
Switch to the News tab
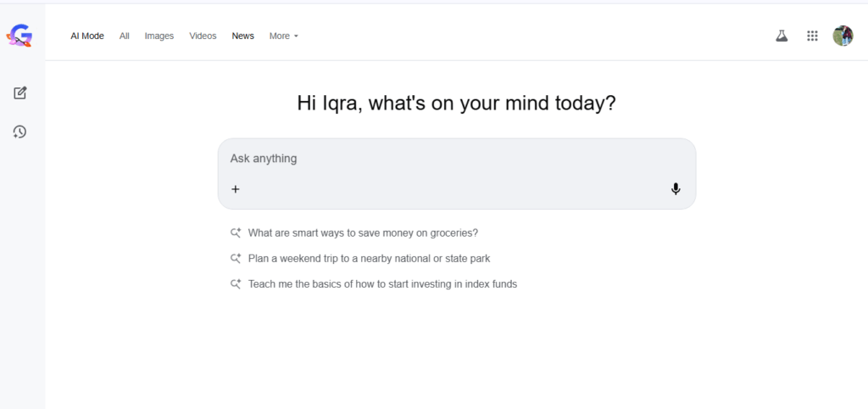[243, 36]
